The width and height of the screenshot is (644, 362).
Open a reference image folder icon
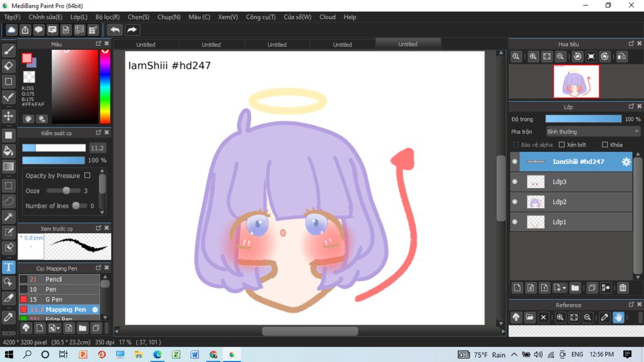coord(530,317)
